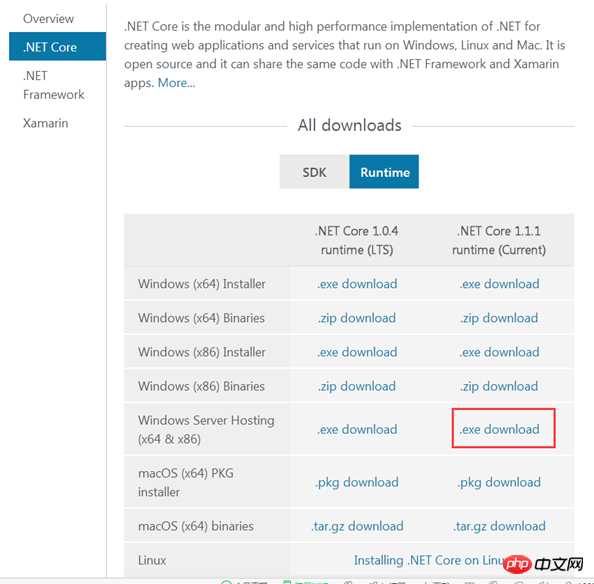Screen dimensions: 594x584
Task: Download 1.0.4 macOS pkg installer
Action: 357,482
